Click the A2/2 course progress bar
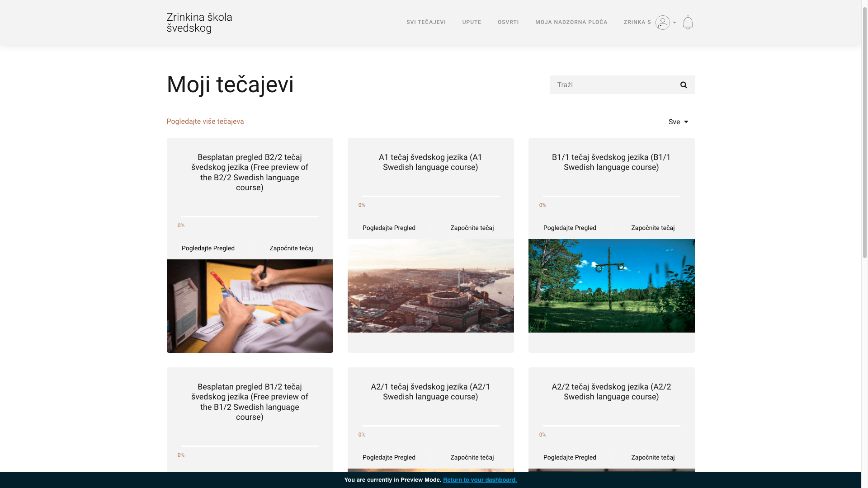The height and width of the screenshot is (488, 868). click(x=612, y=426)
